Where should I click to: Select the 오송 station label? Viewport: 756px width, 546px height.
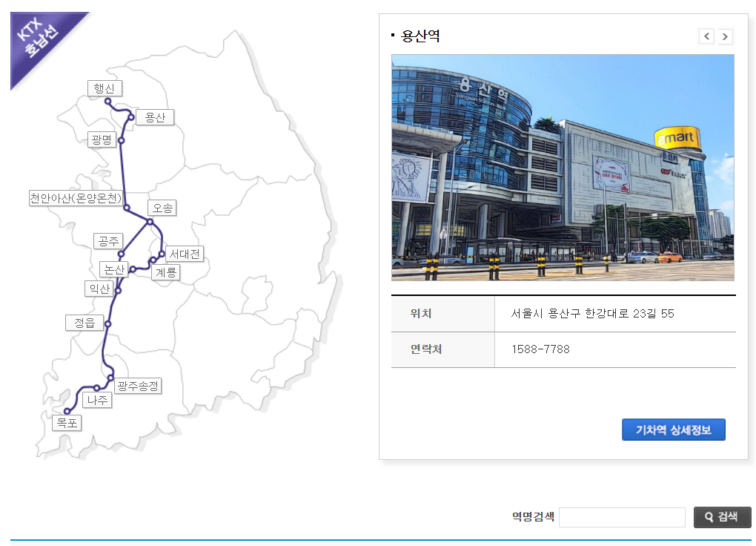coord(162,208)
